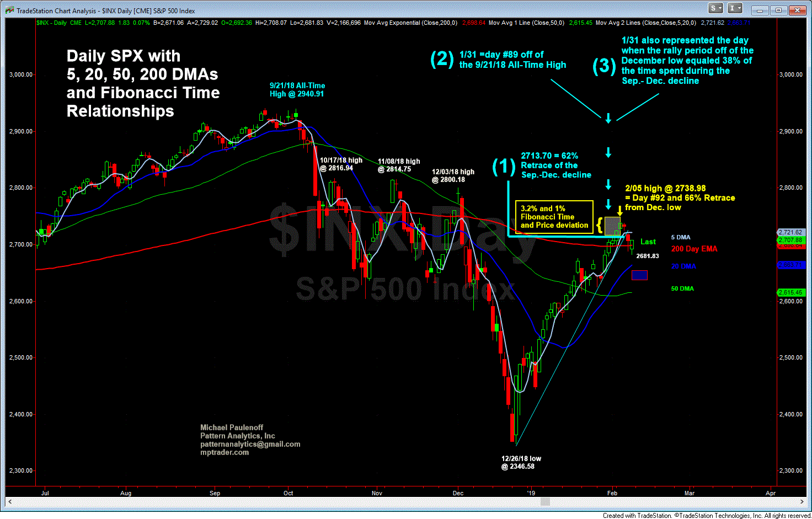Select the '12/26/18 low @ 2346.58' annotation

pos(521,463)
